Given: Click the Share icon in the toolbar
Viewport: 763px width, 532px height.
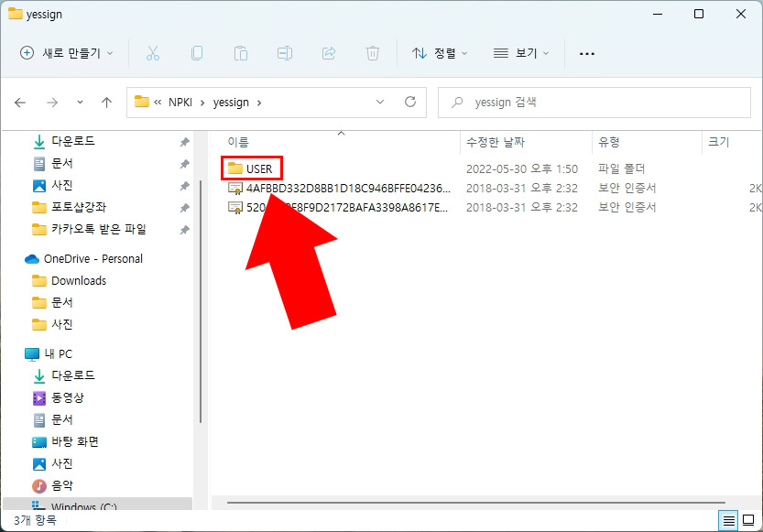Looking at the screenshot, I should point(329,53).
